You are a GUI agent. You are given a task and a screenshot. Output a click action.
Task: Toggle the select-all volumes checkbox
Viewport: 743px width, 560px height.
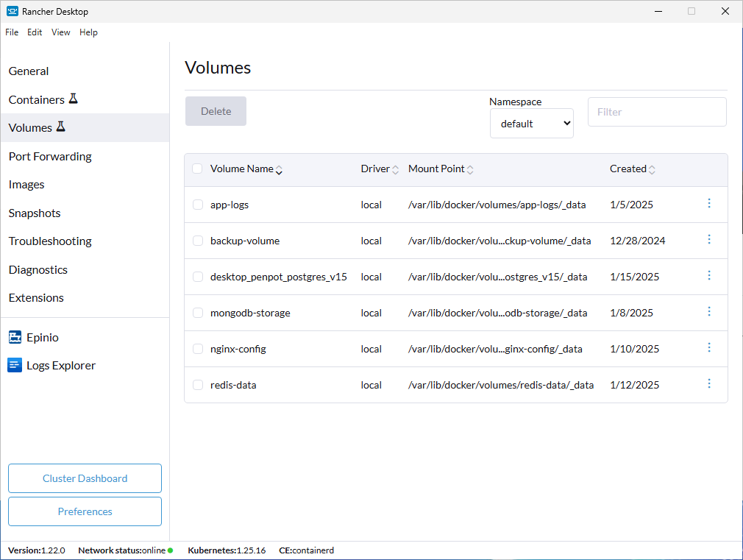[x=197, y=169]
